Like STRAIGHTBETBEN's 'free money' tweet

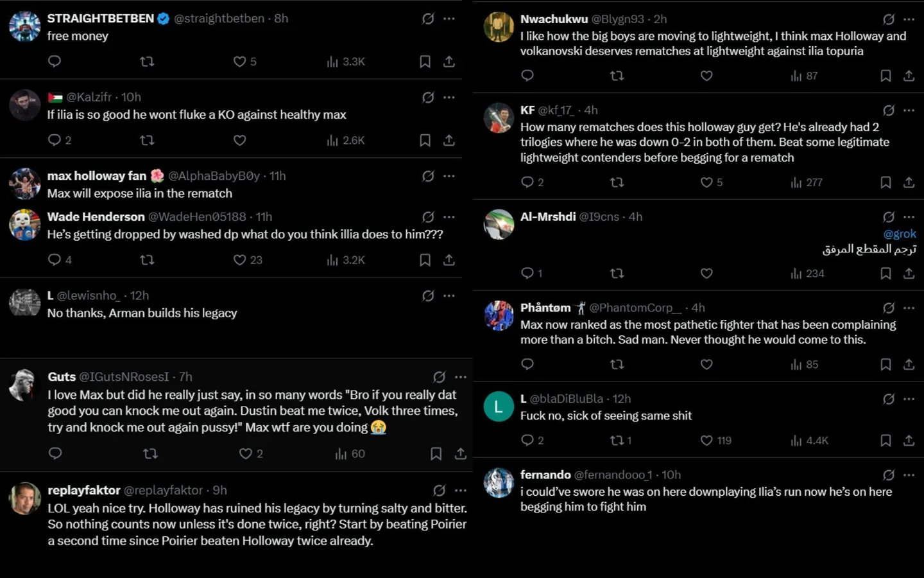coord(240,62)
